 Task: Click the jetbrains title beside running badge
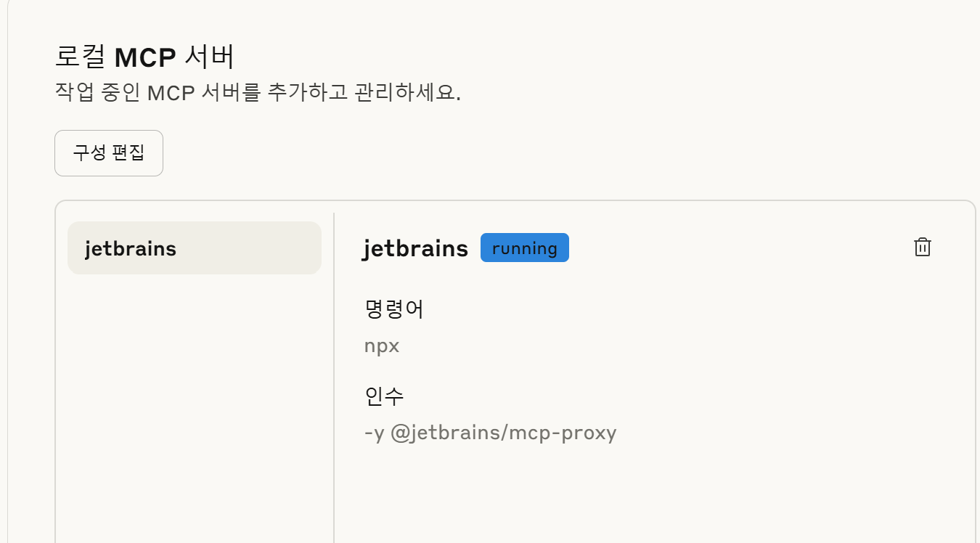(x=416, y=248)
